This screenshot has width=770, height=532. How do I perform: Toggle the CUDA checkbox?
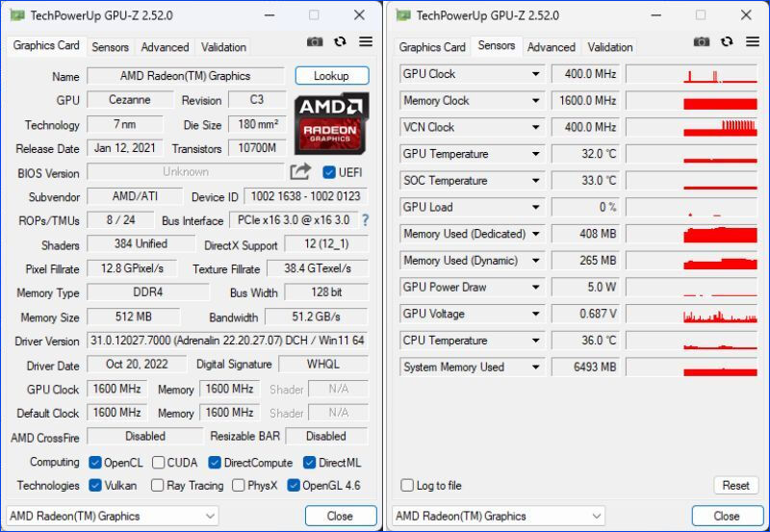pos(158,463)
